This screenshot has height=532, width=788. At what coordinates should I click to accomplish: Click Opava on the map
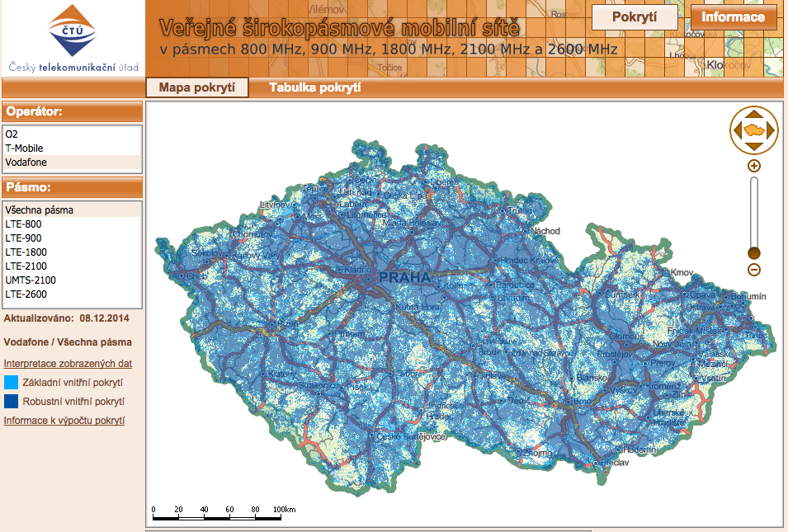(702, 295)
